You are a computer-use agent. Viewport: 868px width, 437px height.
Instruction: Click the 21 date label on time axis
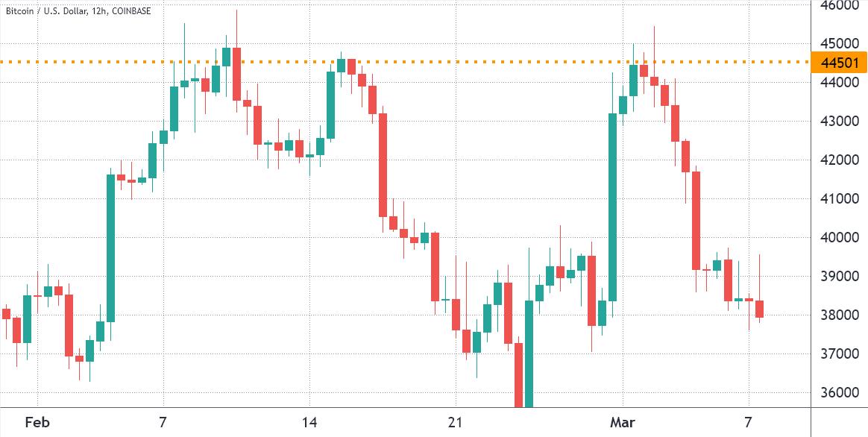(456, 423)
